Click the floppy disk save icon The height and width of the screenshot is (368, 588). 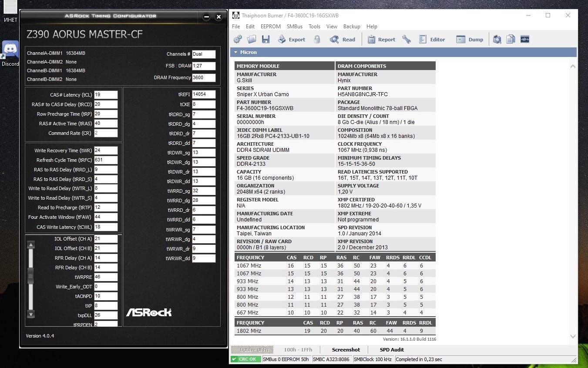265,40
